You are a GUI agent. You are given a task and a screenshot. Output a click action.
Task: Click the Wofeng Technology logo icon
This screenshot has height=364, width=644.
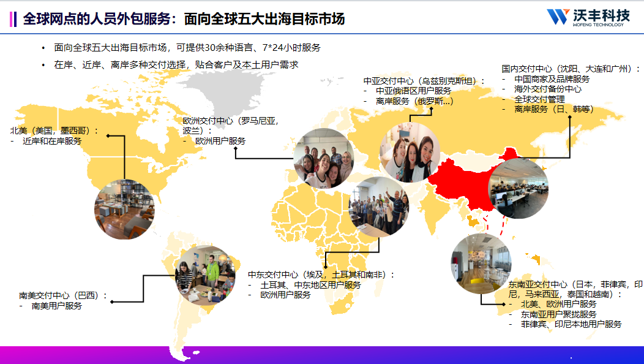click(x=558, y=17)
